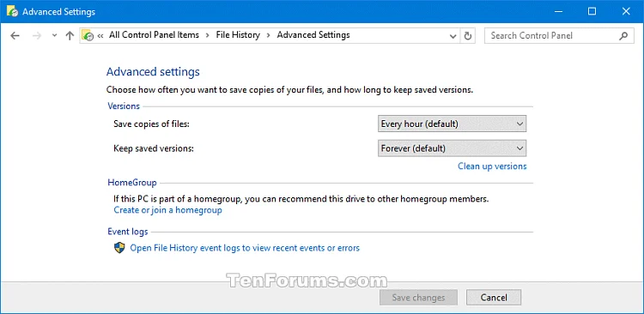Open the address bar history dropdown

pos(453,36)
